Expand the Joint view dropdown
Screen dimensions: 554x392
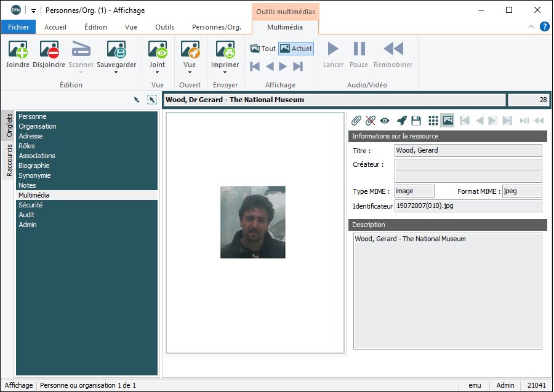coord(157,71)
